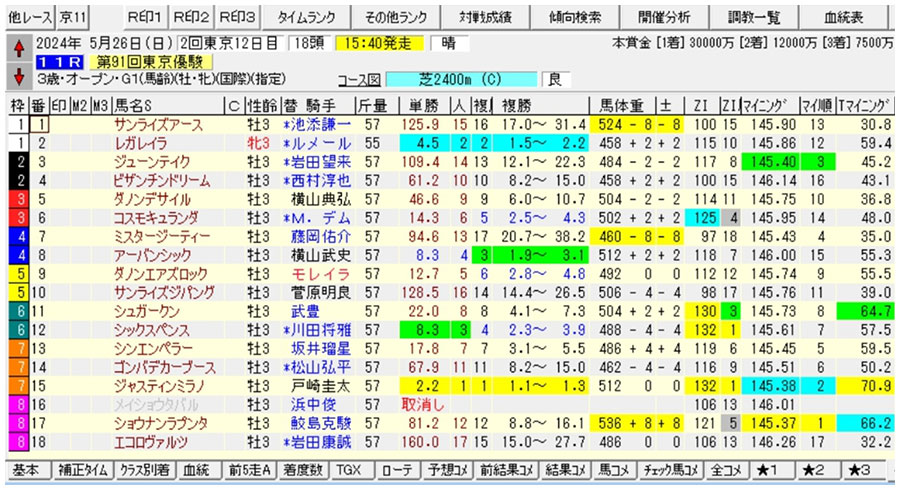The height and width of the screenshot is (490, 900).
Task: Select horse シュガークン
Action: (146, 312)
